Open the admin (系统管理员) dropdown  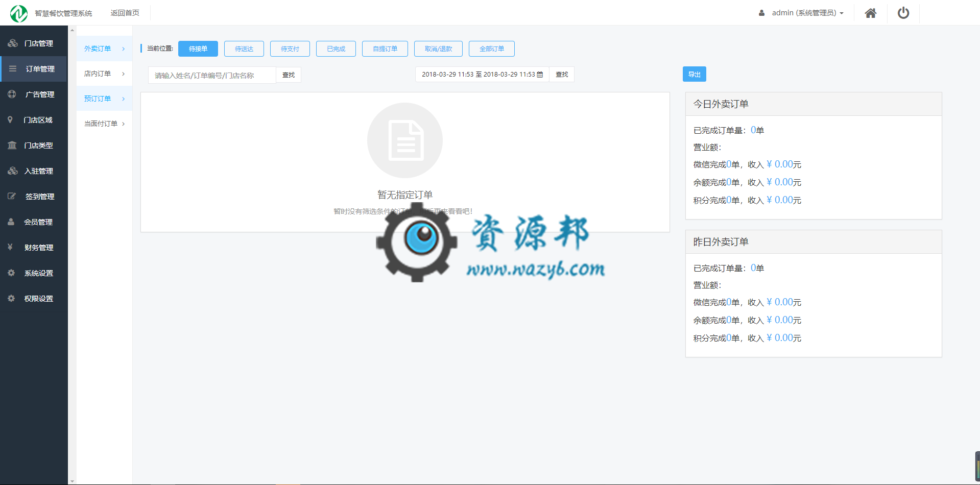807,13
